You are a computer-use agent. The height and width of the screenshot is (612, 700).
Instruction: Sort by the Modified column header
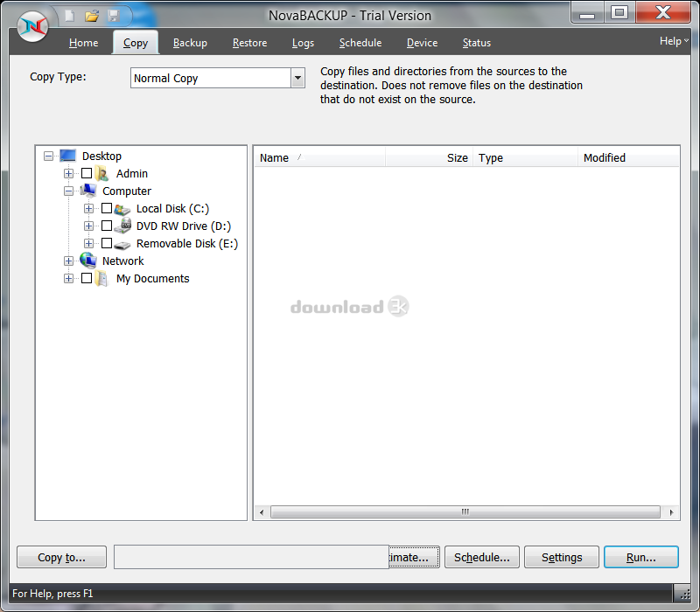628,158
